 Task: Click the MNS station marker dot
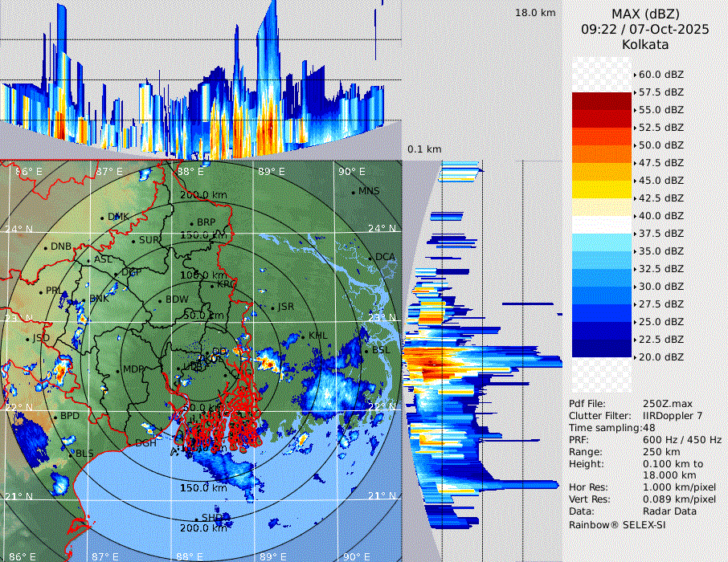pyautogui.click(x=353, y=192)
